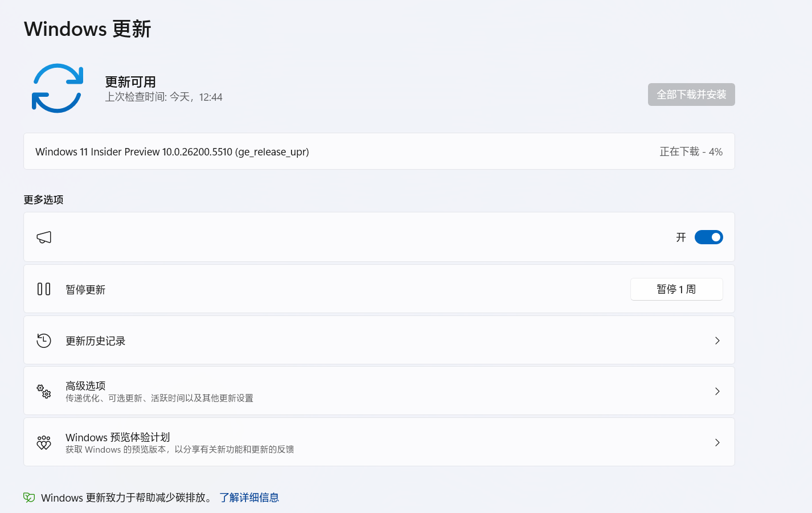The image size is (812, 513).
Task: Click the blue sync arrows update icon
Action: point(58,88)
